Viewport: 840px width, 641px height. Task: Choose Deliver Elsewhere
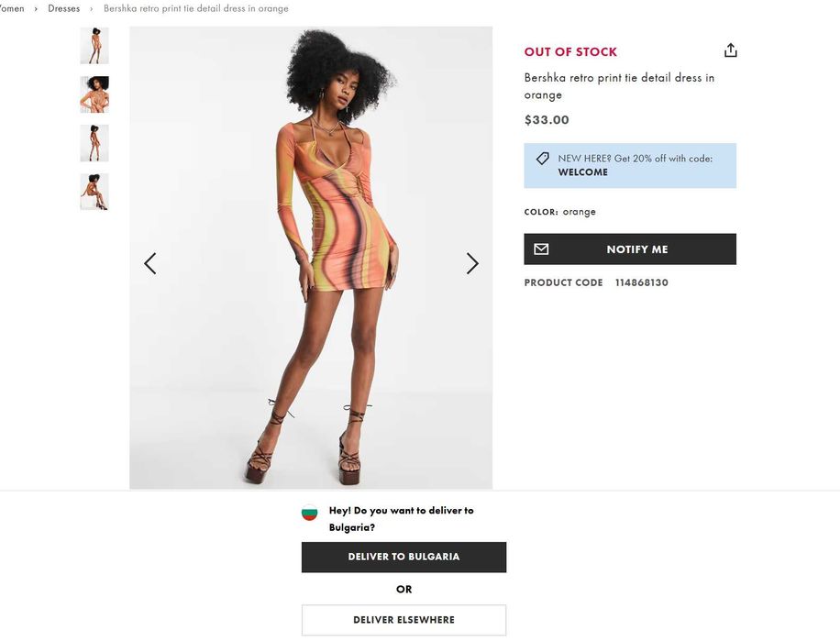[x=403, y=620]
